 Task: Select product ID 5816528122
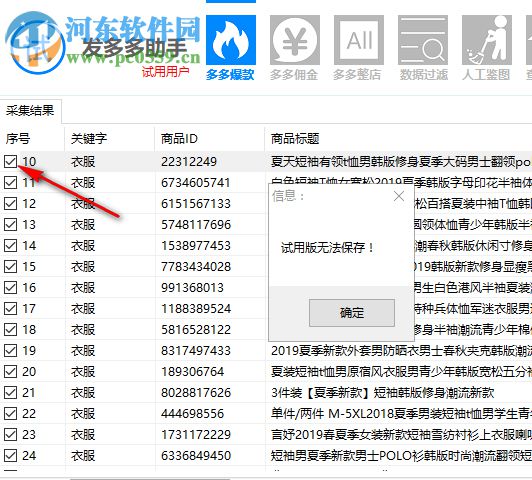point(196,330)
